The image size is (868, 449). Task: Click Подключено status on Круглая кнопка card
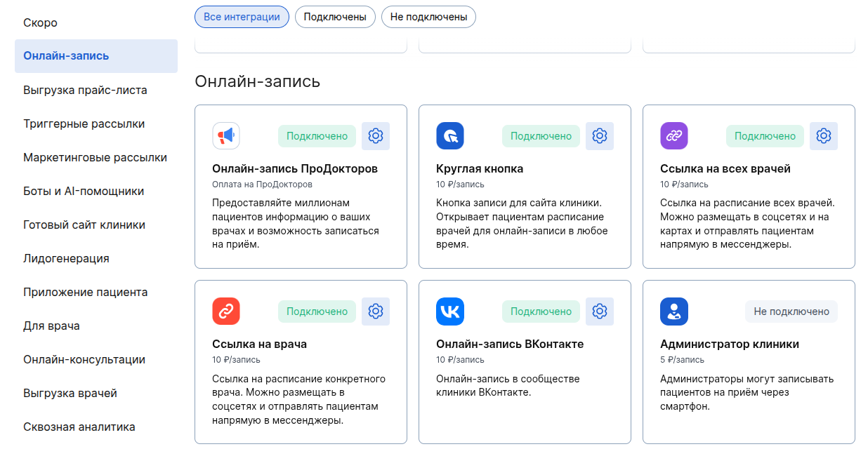point(541,136)
